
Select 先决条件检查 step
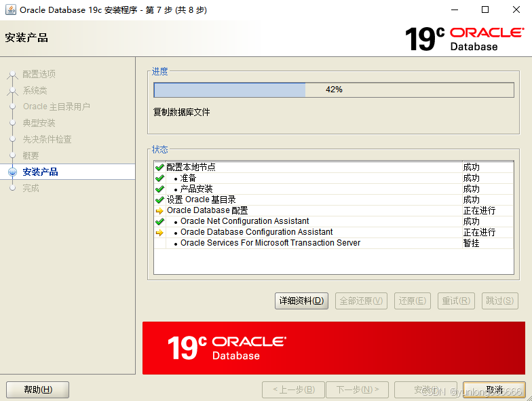(x=47, y=139)
